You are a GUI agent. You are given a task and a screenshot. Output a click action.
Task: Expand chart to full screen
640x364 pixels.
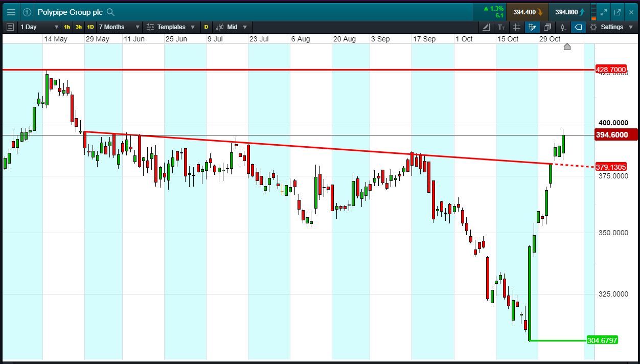tap(603, 12)
